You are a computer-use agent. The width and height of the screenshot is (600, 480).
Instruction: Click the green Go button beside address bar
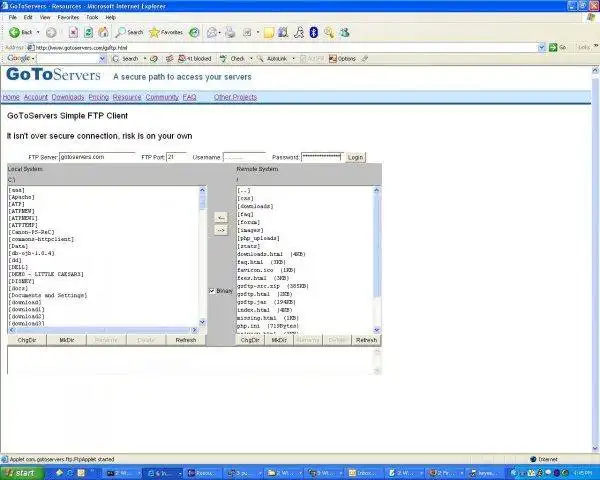point(558,47)
